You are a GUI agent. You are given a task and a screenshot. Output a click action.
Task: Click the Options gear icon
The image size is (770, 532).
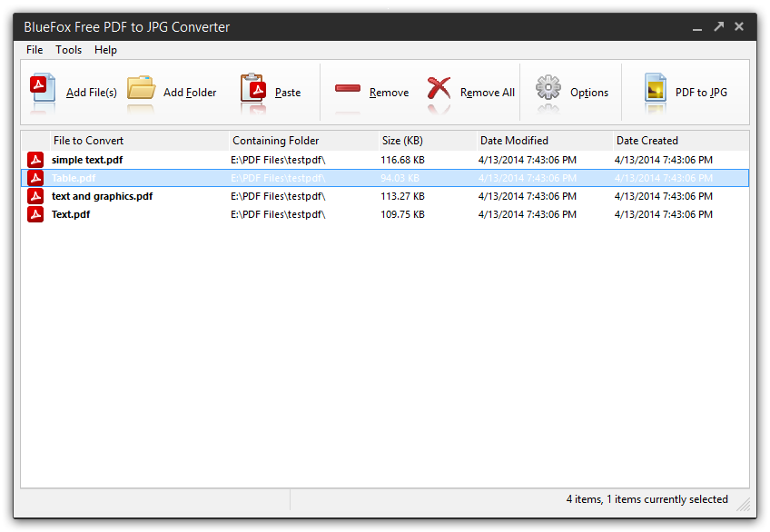coord(548,87)
